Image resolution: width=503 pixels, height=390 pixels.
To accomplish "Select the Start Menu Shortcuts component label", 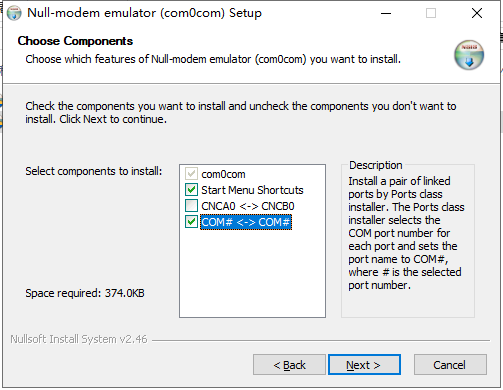I will coord(252,190).
